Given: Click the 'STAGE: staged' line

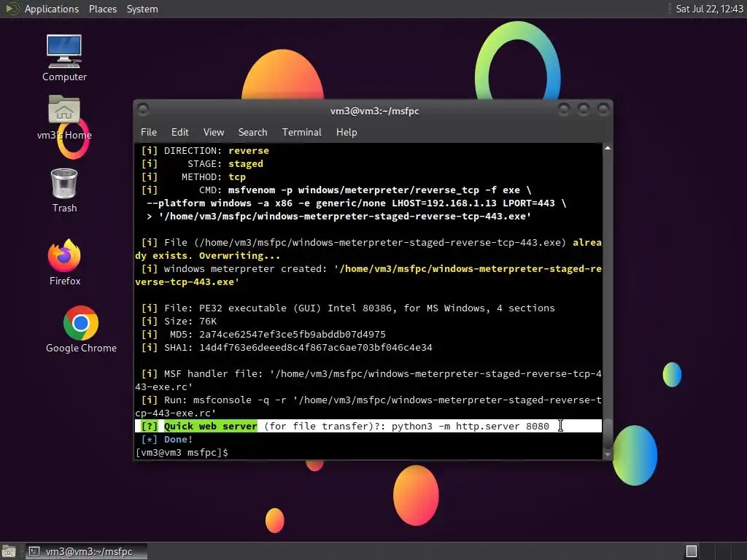Looking at the screenshot, I should (x=202, y=164).
